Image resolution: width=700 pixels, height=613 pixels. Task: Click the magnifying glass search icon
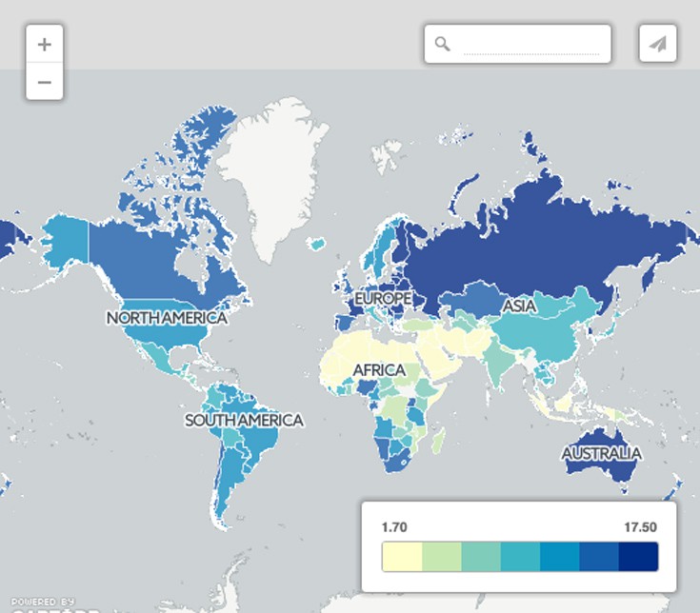(x=442, y=44)
